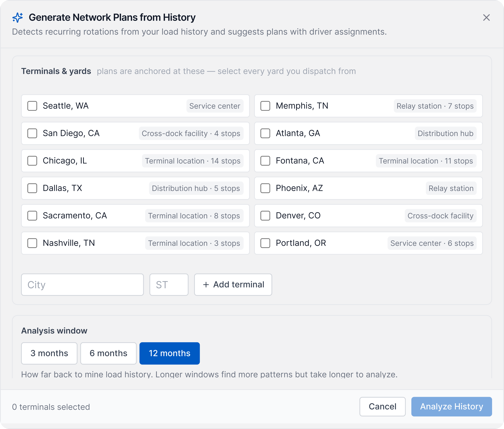Click the 'Terminal location · 14 stops' tag

coord(193,161)
